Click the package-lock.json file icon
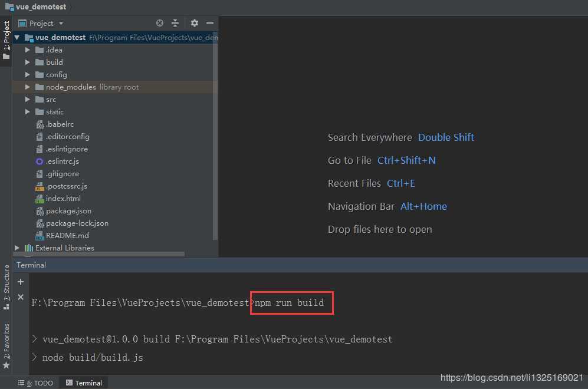 (40, 223)
